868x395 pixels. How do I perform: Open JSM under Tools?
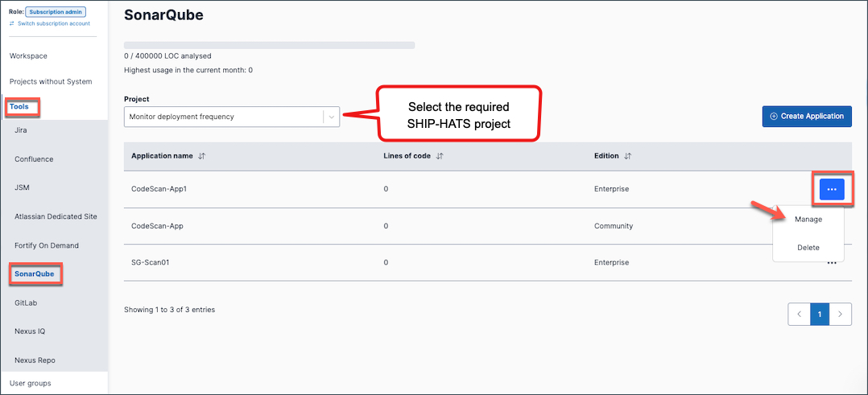tap(23, 187)
